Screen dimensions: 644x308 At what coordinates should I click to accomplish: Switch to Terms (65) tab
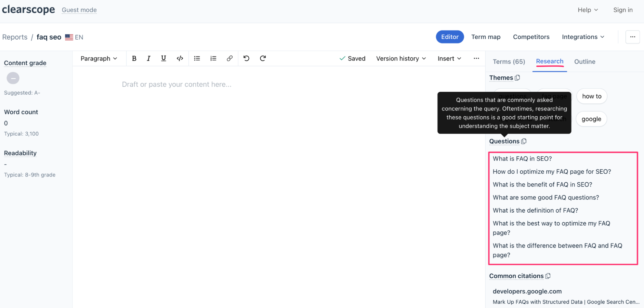(509, 62)
